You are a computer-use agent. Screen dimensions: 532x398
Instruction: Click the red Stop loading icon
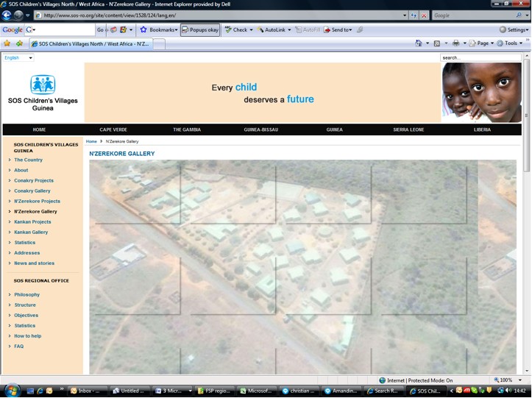coord(424,15)
